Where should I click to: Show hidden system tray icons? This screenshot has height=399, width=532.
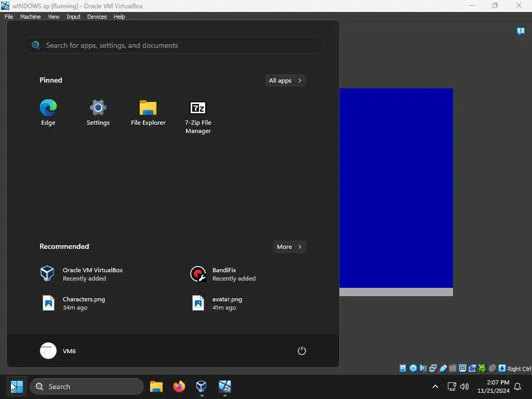[435, 387]
